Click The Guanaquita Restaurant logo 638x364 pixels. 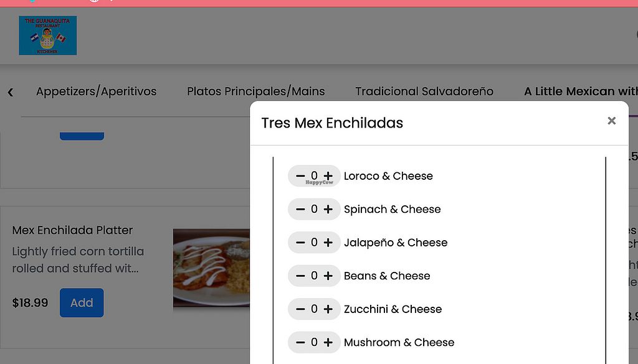tap(47, 35)
